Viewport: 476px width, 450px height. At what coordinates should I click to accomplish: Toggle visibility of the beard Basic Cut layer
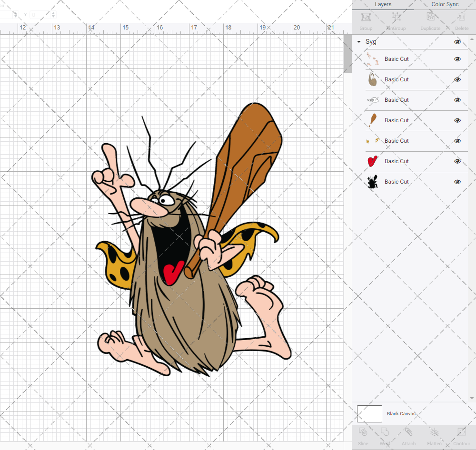point(457,79)
